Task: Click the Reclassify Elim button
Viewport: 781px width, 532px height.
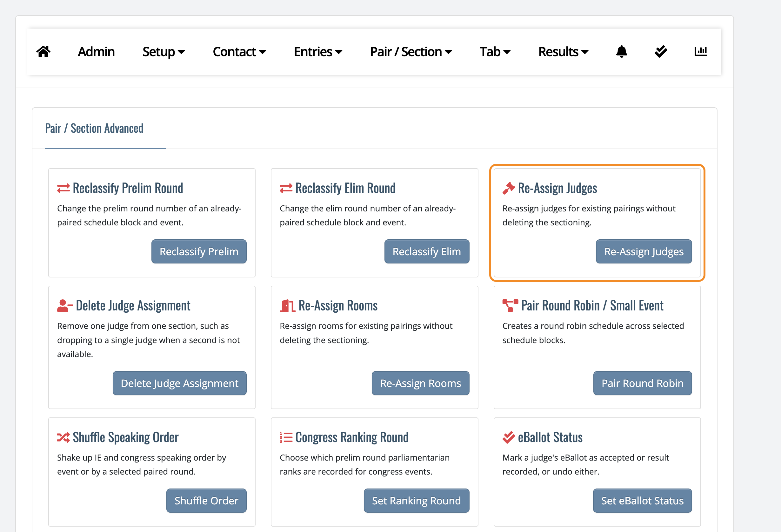Action: tap(427, 251)
